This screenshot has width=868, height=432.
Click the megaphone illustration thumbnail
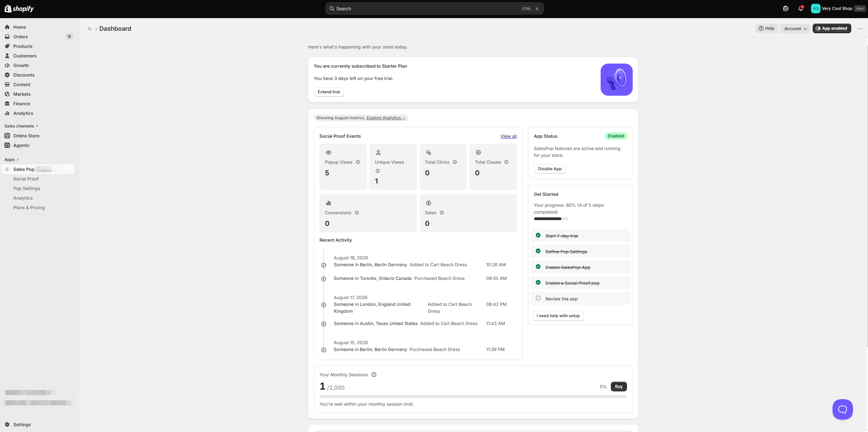coord(616,80)
